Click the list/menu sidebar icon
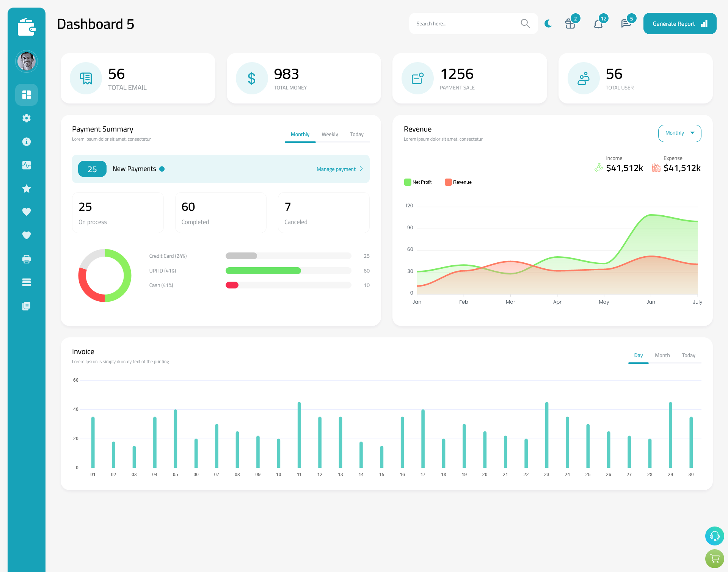This screenshot has width=728, height=572. point(27,282)
